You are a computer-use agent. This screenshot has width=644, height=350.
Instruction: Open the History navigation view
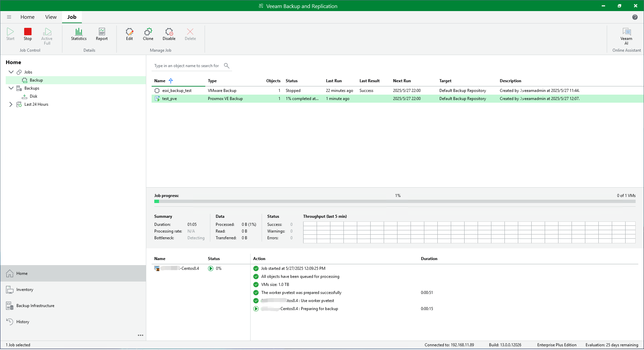pyautogui.click(x=73, y=322)
